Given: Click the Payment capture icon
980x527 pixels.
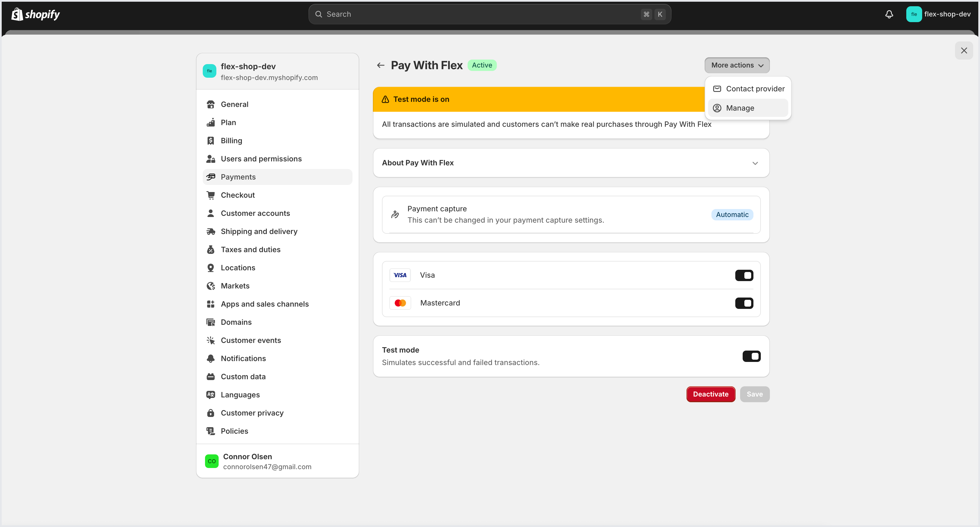Looking at the screenshot, I should (395, 215).
